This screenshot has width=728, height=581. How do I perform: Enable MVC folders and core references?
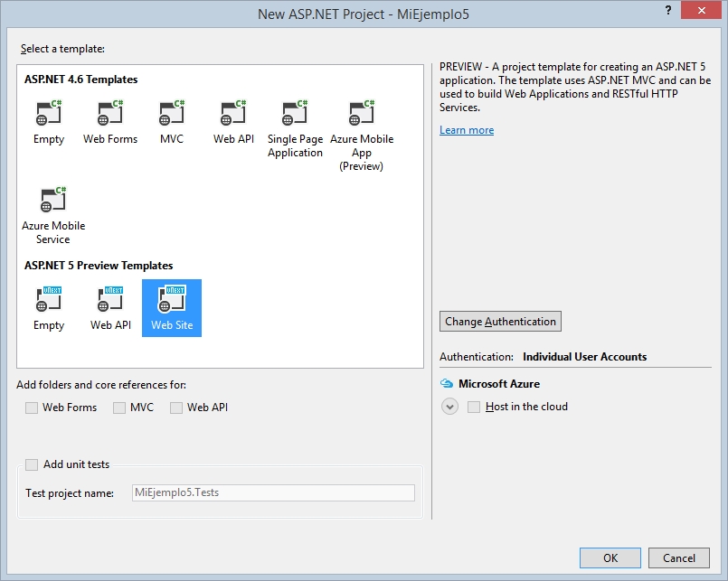point(119,408)
